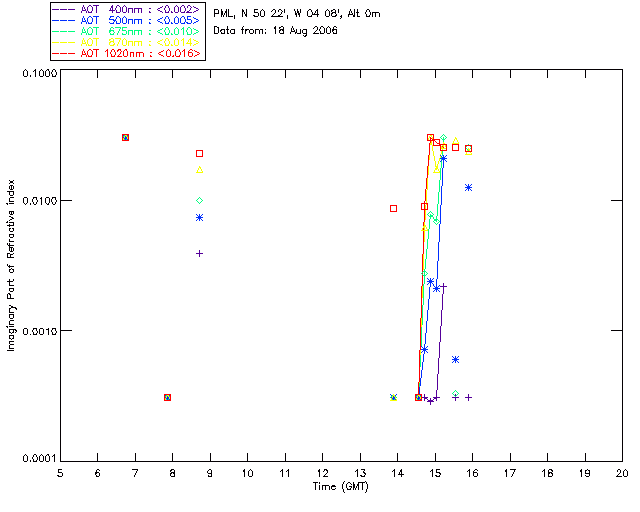Click the x-axis tick label 7
Image resolution: width=640 pixels, height=512 pixels.
pyautogui.click(x=135, y=473)
